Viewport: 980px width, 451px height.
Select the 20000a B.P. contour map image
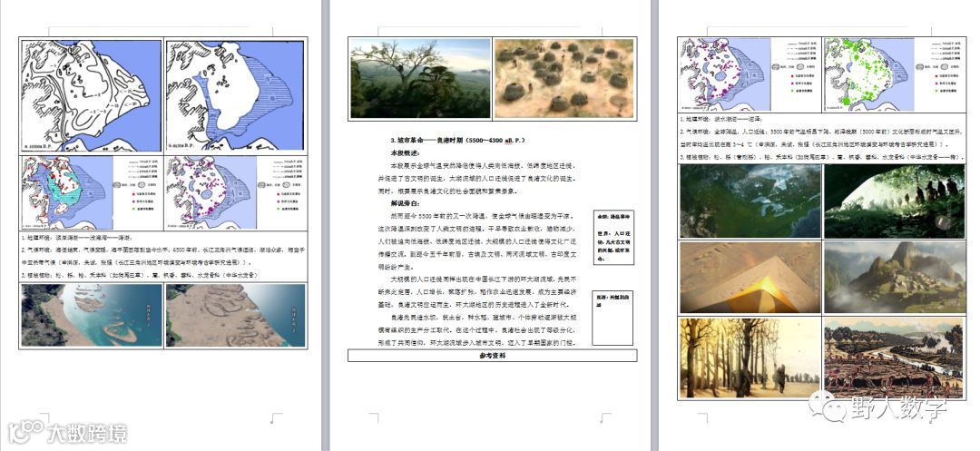click(x=92, y=95)
